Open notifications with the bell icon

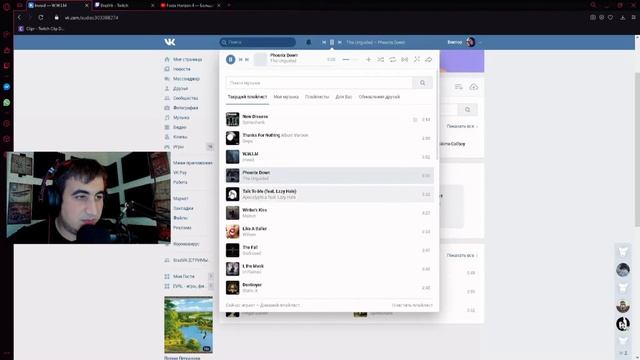pyautogui.click(x=309, y=42)
